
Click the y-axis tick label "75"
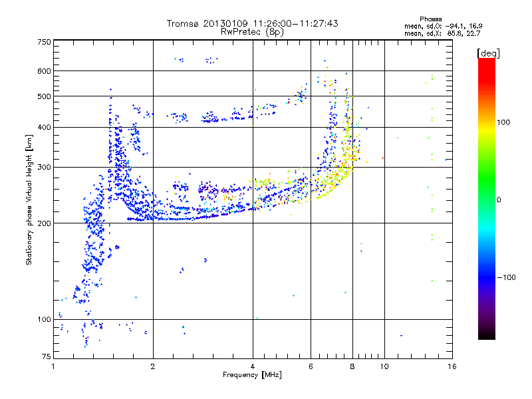pos(47,356)
